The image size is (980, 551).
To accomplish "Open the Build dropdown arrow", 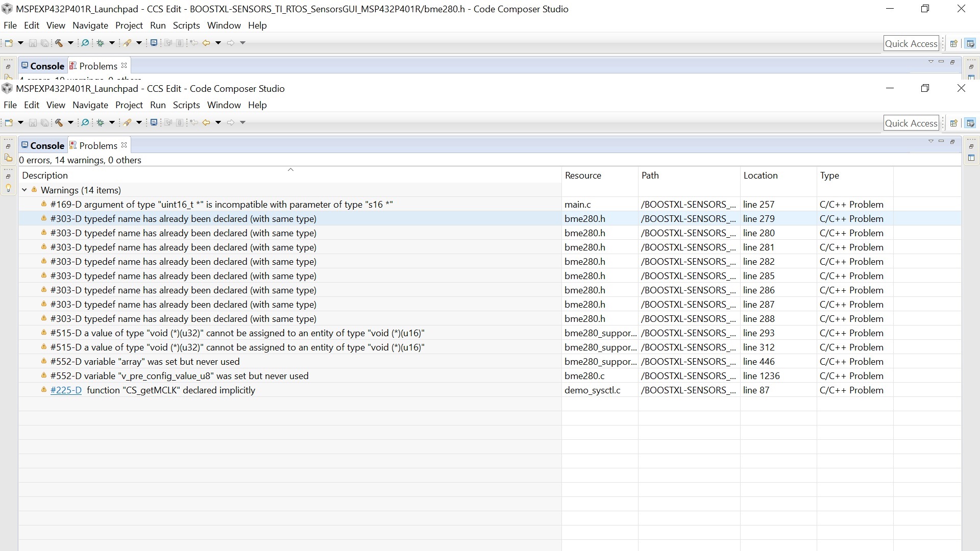I will click(x=70, y=122).
